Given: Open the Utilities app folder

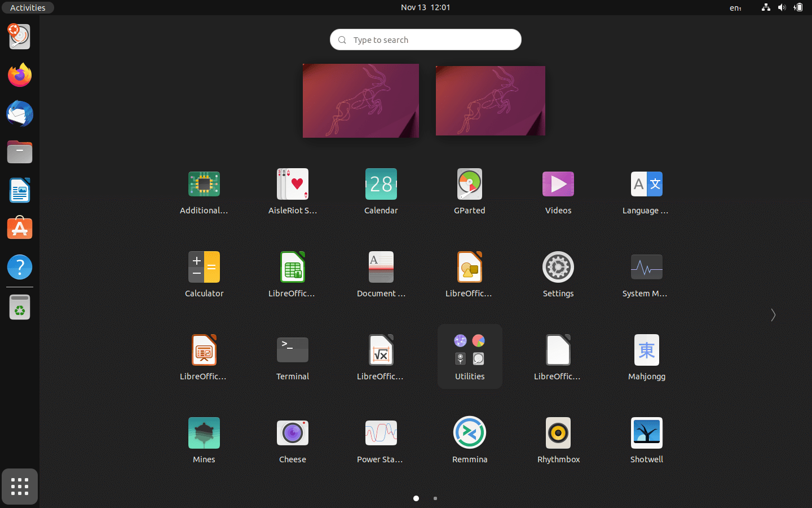Looking at the screenshot, I should (470, 356).
